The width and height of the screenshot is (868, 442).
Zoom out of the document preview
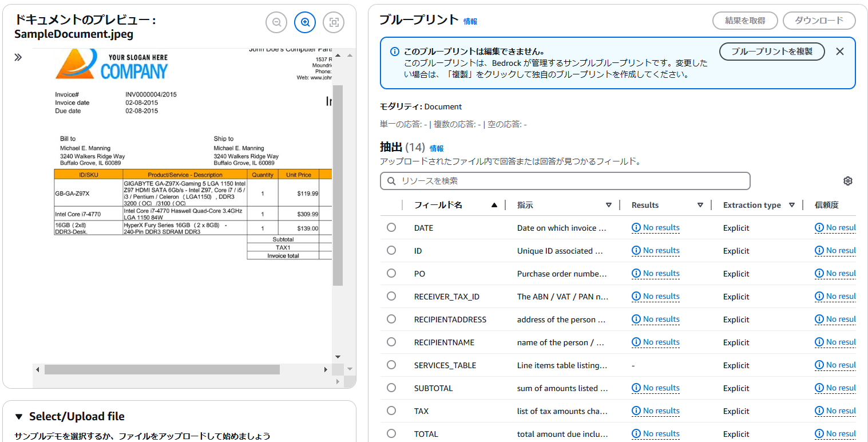pyautogui.click(x=276, y=22)
